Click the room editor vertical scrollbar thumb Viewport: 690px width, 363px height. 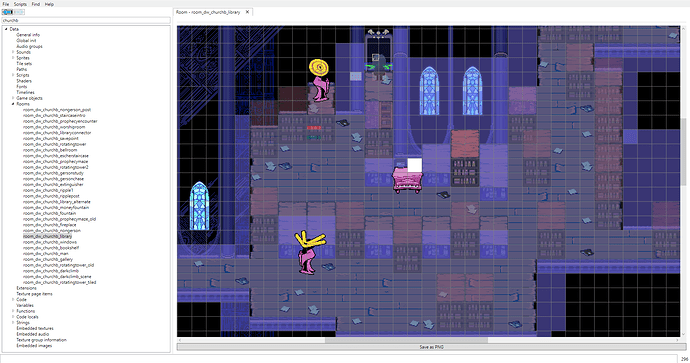[683, 152]
